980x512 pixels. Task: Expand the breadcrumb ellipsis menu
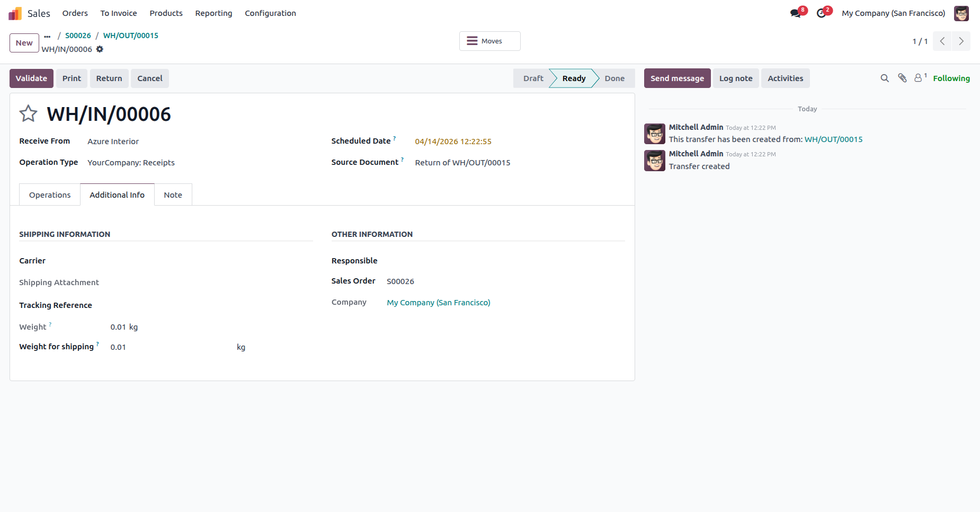(x=47, y=36)
